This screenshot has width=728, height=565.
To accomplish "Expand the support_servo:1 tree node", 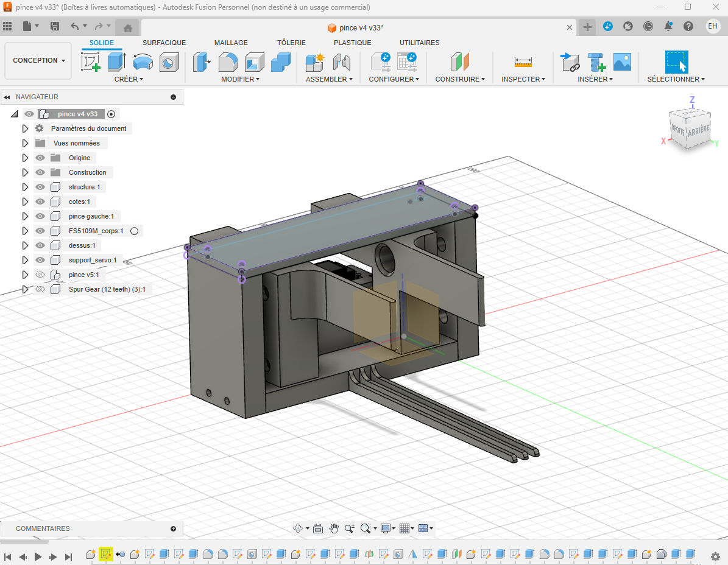I will (x=25, y=260).
